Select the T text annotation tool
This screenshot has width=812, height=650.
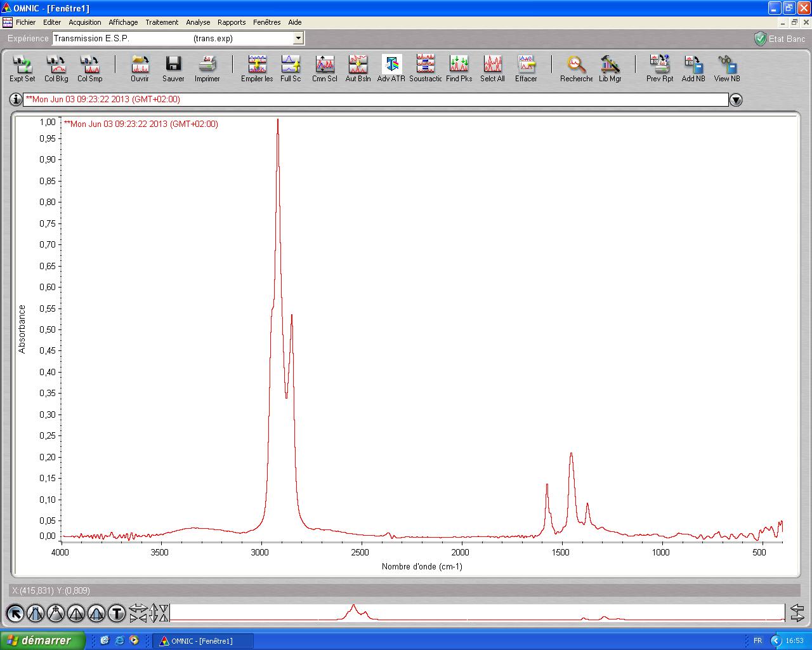(x=117, y=613)
